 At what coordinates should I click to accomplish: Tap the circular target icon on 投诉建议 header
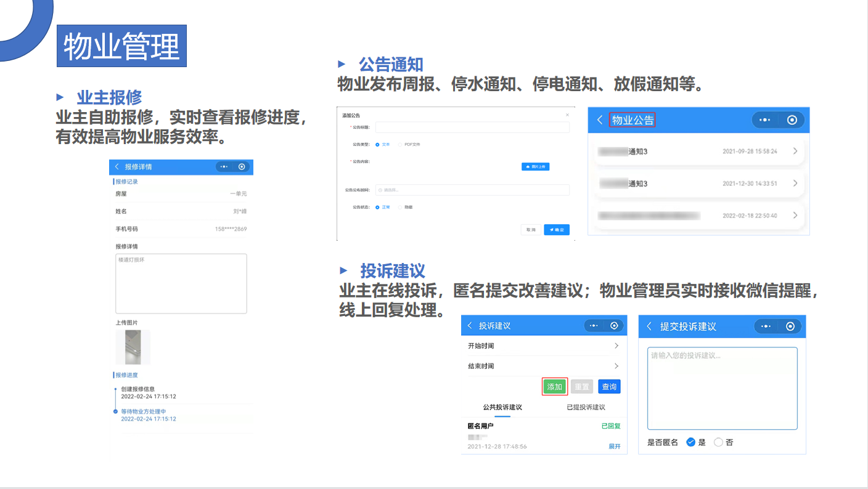tap(615, 326)
